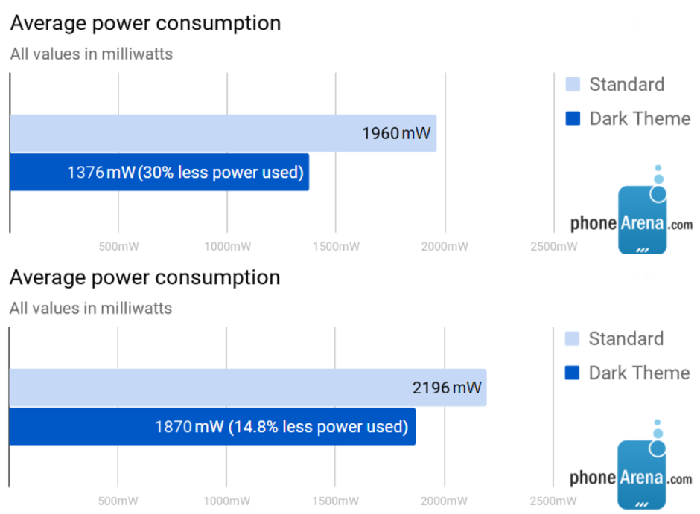700x514 pixels.
Task: Click the Dark Theme legend swatch in top chart
Action: coord(572,118)
